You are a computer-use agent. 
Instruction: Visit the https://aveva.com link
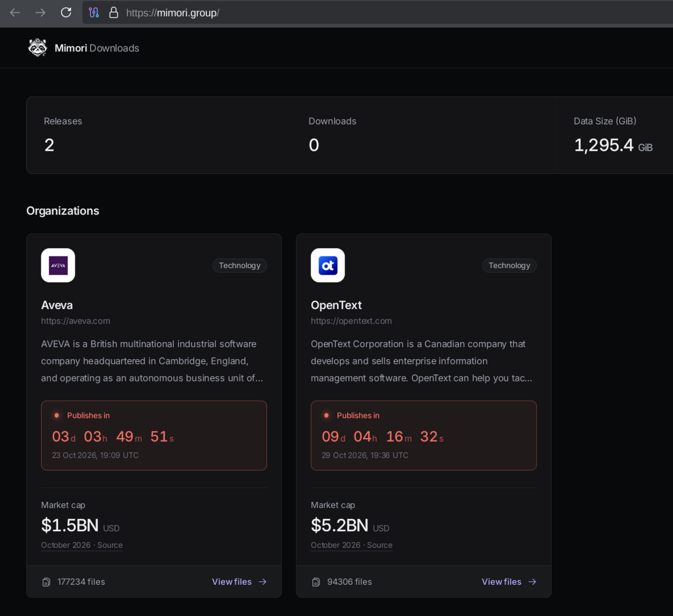(x=76, y=321)
